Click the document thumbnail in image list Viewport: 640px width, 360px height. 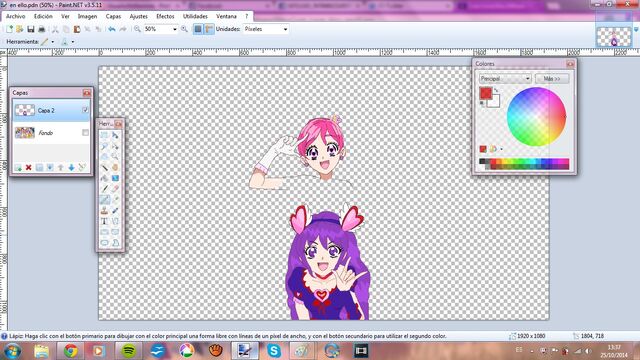613,37
